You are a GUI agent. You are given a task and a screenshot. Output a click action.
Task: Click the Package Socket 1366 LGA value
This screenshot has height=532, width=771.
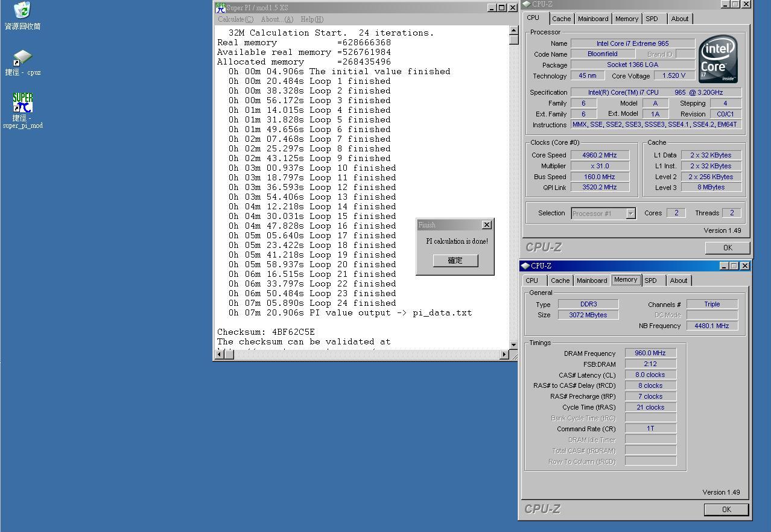click(633, 65)
